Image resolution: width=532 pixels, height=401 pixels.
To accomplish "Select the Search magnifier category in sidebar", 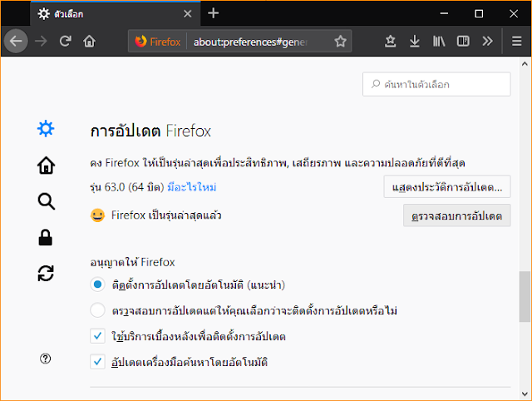I will 46,201.
